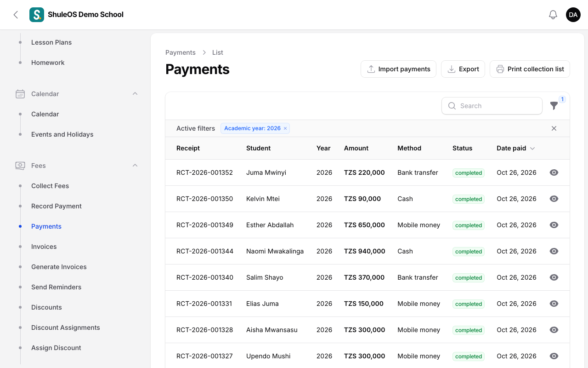This screenshot has width=588, height=368.
Task: Open Send Reminders in sidebar
Action: 56,287
